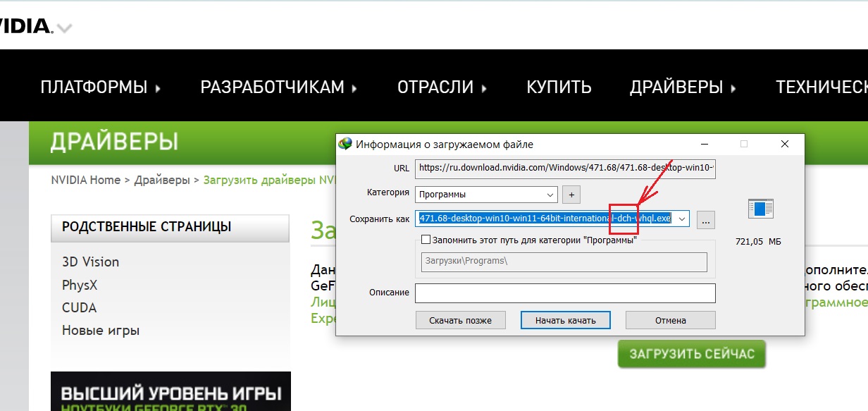Close the download info dialog
This screenshot has width=868, height=411.
785,144
